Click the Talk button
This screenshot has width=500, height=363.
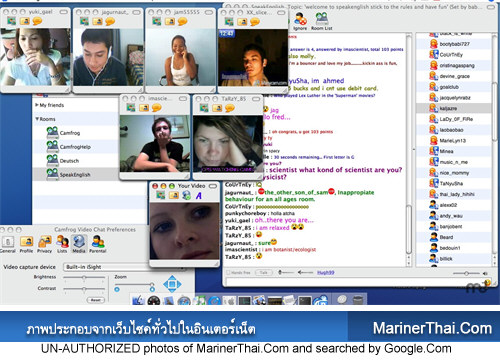[x=264, y=272]
